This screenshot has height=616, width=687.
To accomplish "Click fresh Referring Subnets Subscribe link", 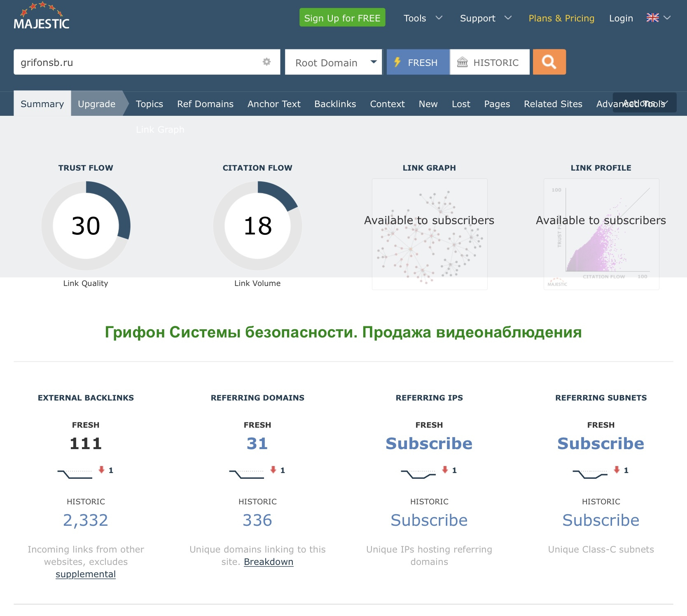I will click(601, 443).
